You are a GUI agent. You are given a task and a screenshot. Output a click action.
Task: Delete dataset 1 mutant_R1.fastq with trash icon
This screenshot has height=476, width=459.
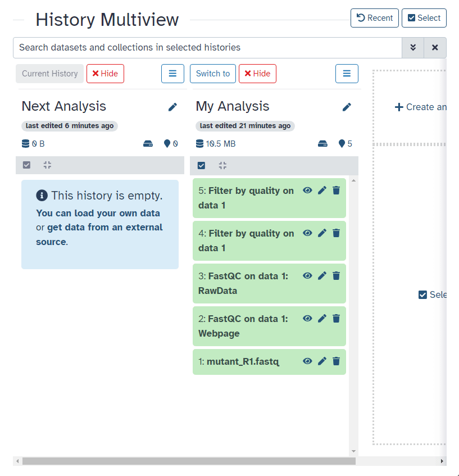pos(336,361)
